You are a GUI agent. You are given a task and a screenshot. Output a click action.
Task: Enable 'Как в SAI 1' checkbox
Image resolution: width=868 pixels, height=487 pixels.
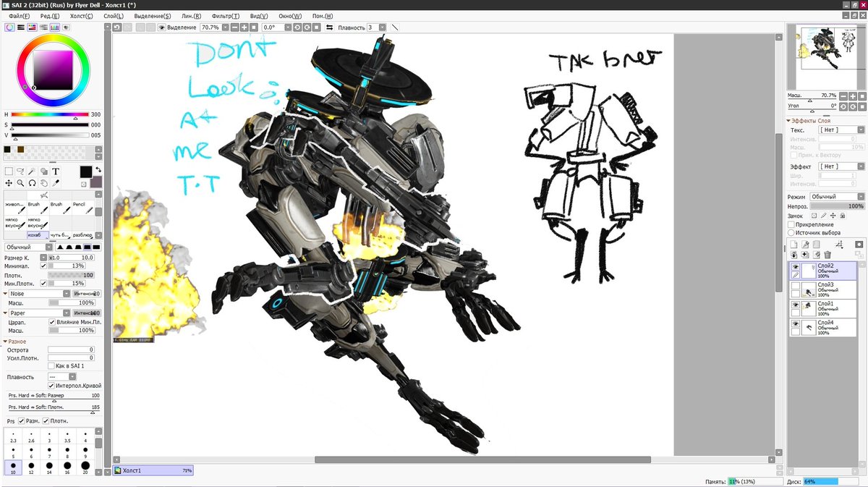click(x=51, y=366)
